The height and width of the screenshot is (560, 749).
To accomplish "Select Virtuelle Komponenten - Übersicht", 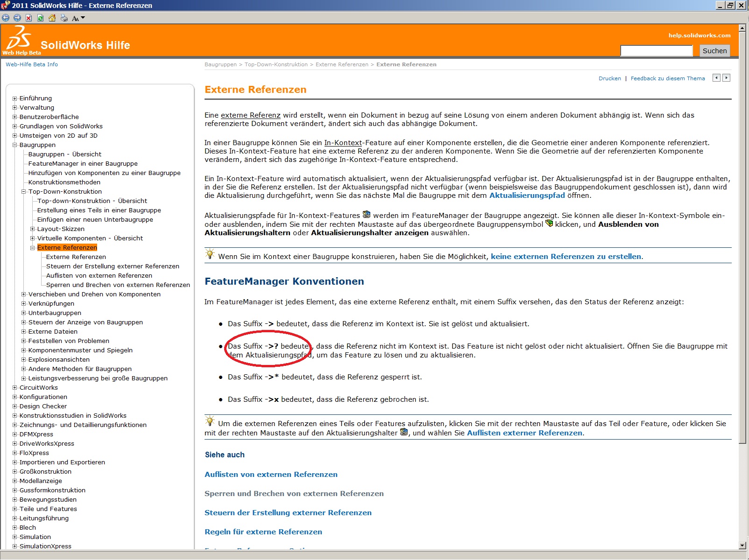I will pos(90,238).
